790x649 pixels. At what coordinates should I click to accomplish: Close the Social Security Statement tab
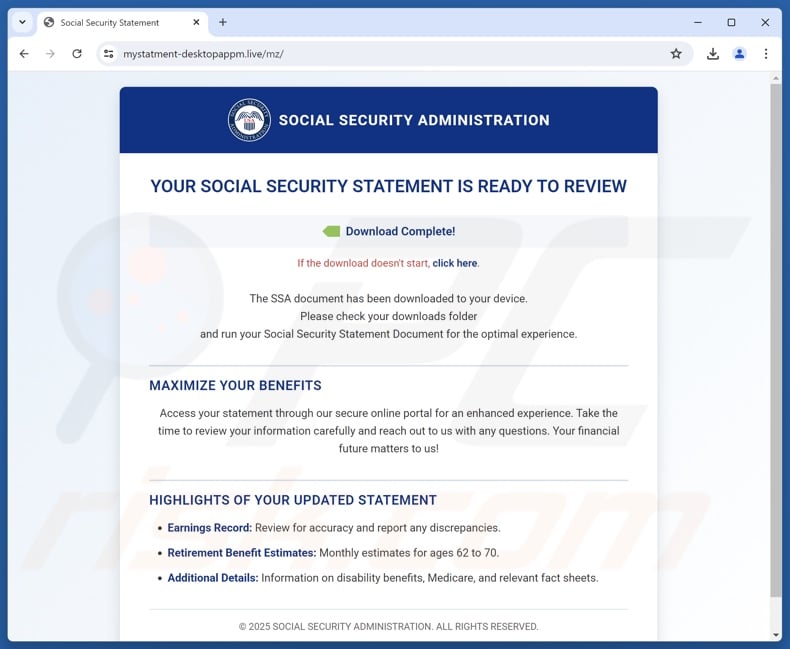coord(197,22)
